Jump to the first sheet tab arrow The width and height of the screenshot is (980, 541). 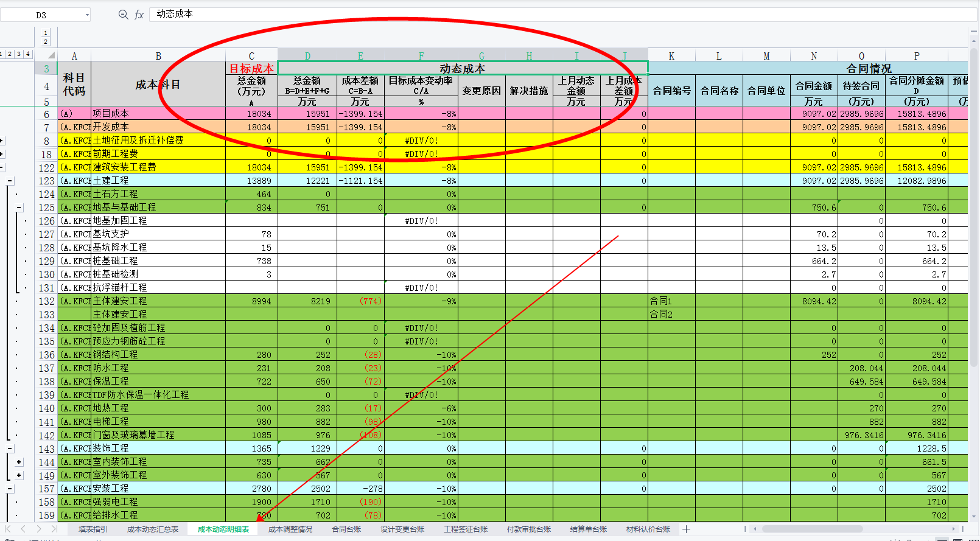tap(8, 529)
